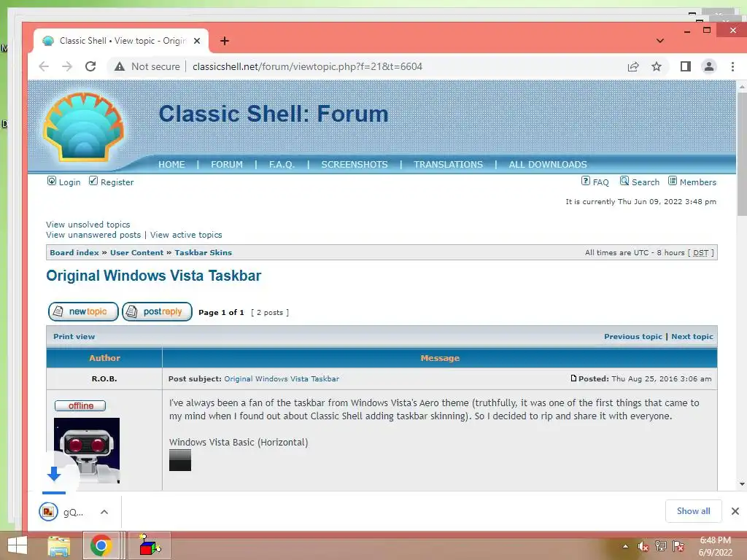Viewport: 747px width, 560px height.
Task: Click the page vertical scrollbar
Action: pyautogui.click(x=742, y=155)
